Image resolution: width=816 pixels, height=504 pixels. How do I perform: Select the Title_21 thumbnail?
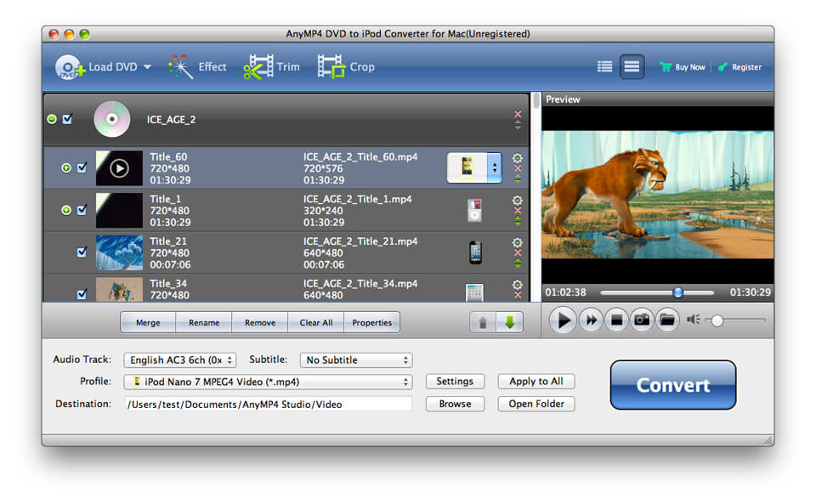point(119,252)
